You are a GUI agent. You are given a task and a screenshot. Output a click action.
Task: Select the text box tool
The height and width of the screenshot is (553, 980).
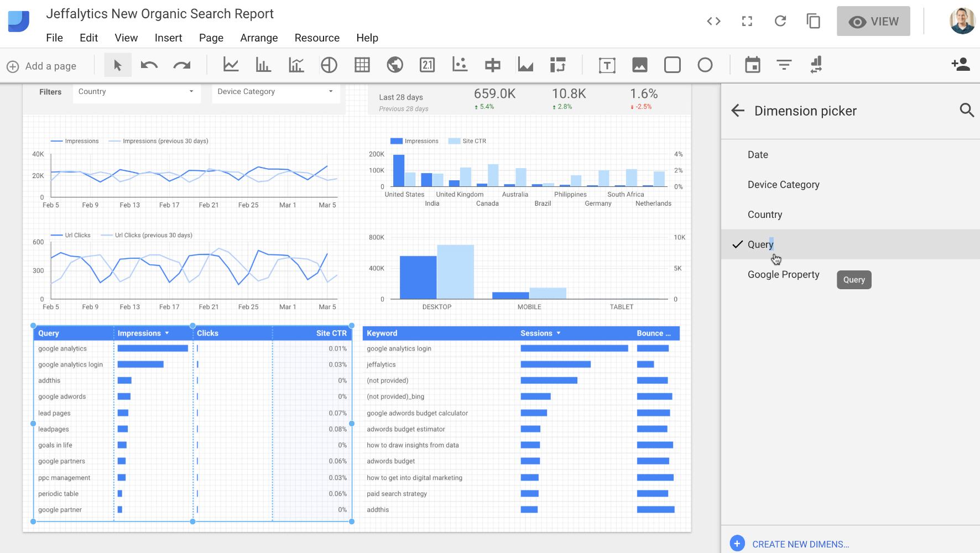607,65
